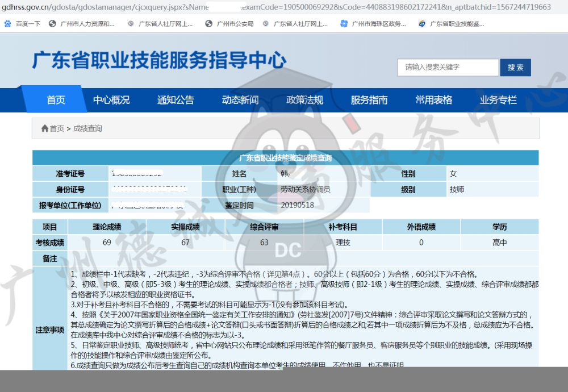Viewport: 568px width, 392px height.
Task: Click the browser address bar URL
Action: [x=276, y=7]
